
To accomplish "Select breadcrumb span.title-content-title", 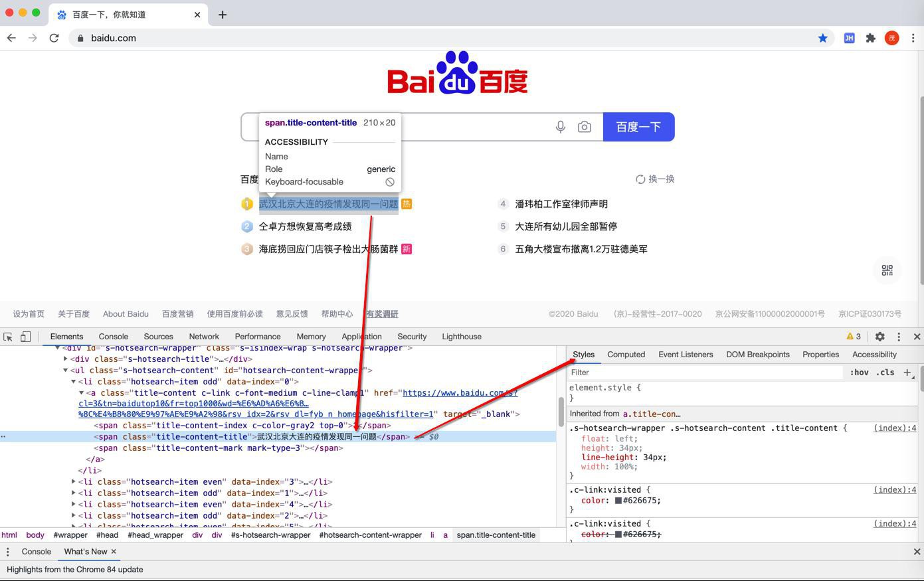I will (x=496, y=535).
